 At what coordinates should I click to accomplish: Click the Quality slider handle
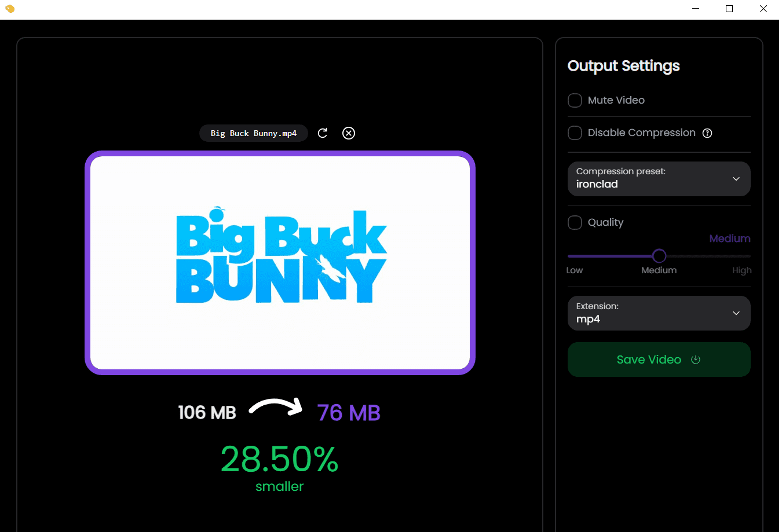point(659,256)
